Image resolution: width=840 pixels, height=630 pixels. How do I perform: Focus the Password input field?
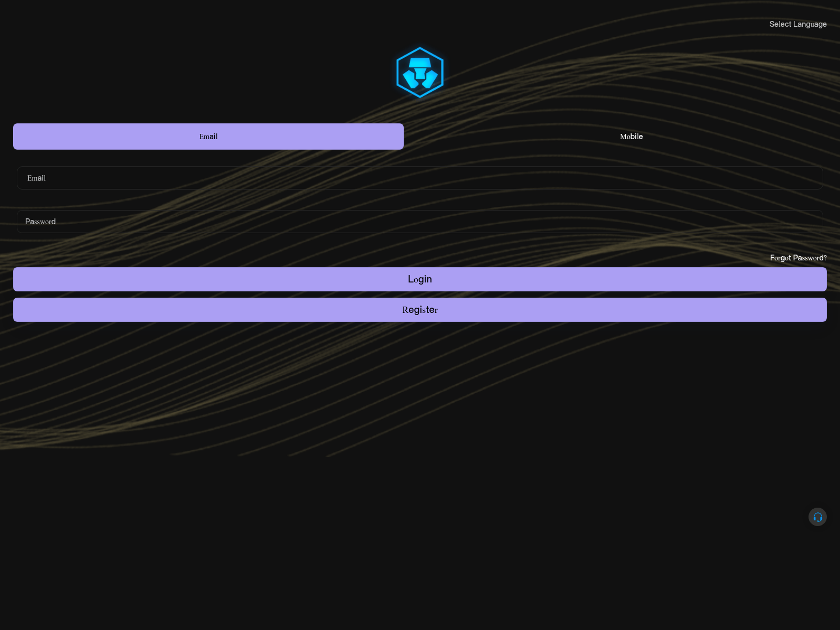[x=420, y=222]
